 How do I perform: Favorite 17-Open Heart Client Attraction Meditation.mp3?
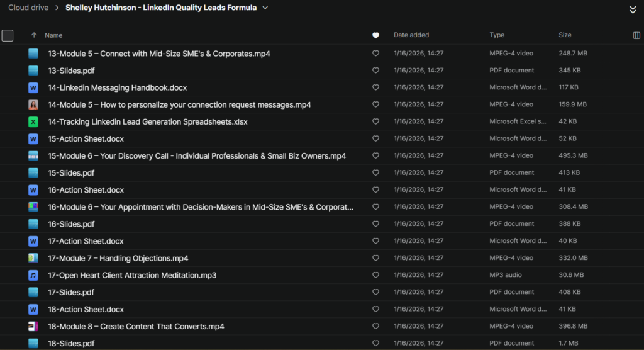point(375,275)
